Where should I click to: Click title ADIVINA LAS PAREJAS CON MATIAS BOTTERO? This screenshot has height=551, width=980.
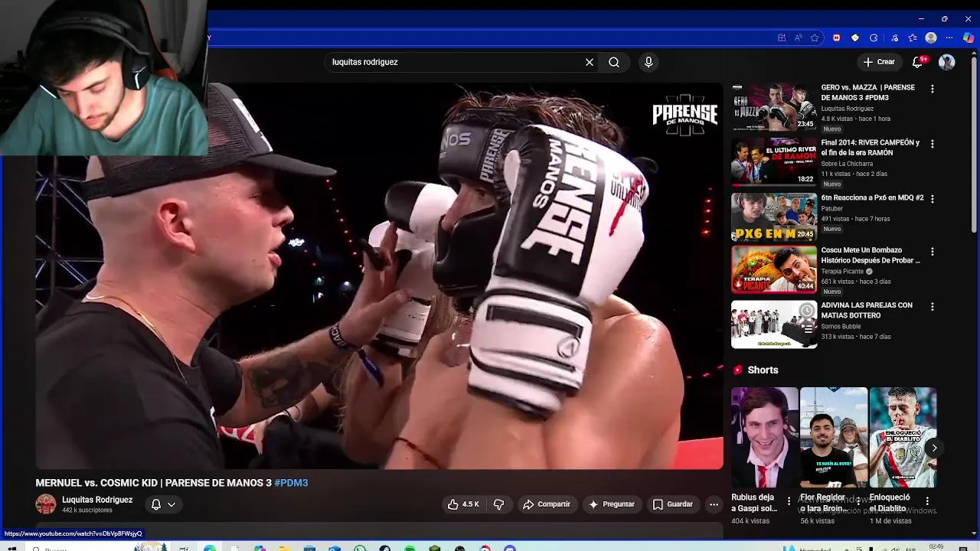[x=867, y=310]
